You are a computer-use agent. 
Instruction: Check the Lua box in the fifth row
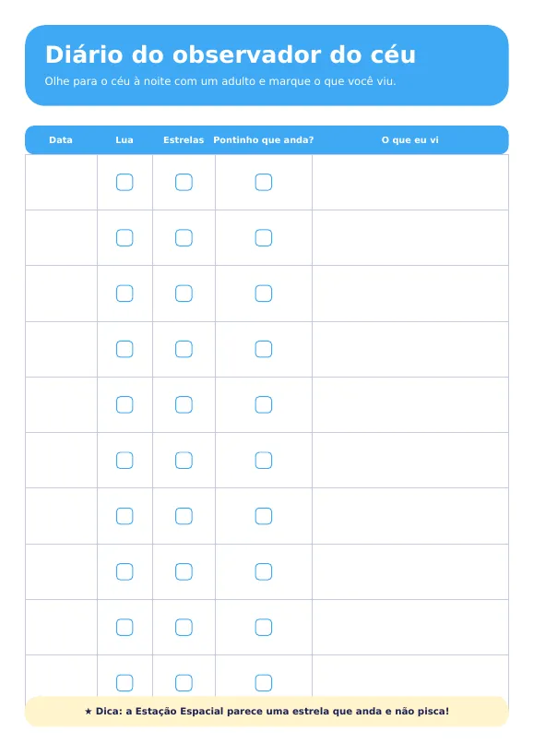click(x=125, y=404)
